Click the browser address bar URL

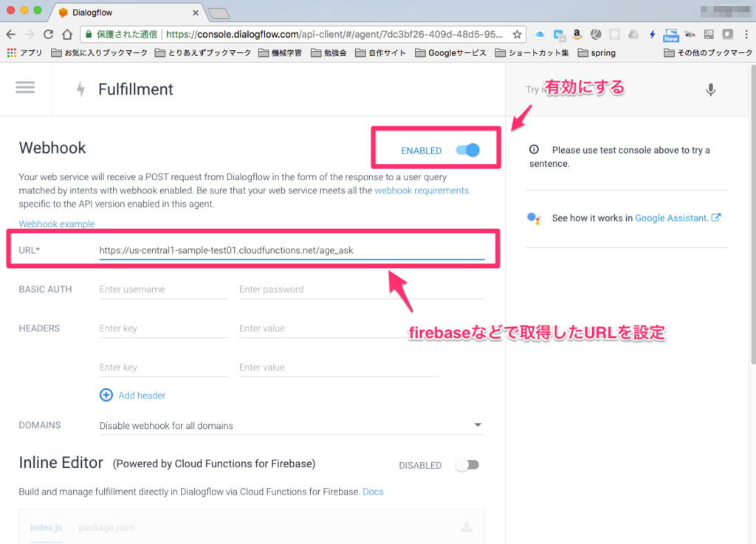coord(334,34)
